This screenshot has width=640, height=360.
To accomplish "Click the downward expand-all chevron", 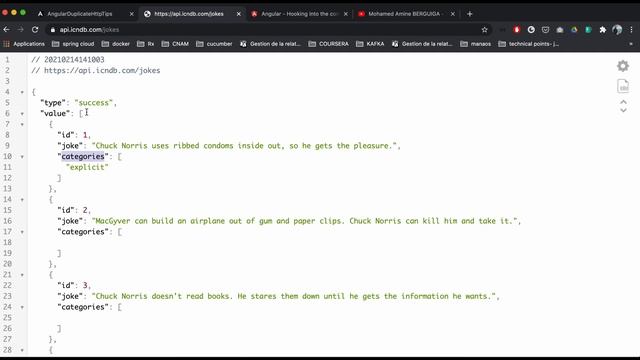I will (x=624, y=110).
